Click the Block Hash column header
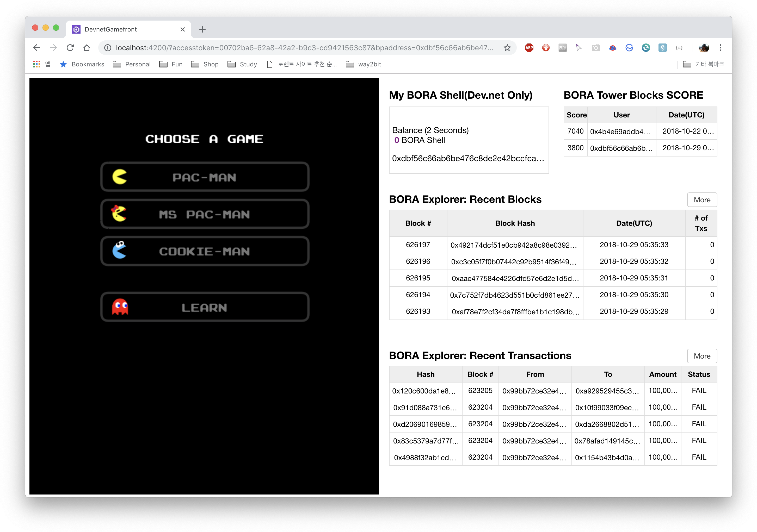The image size is (757, 532). [515, 223]
